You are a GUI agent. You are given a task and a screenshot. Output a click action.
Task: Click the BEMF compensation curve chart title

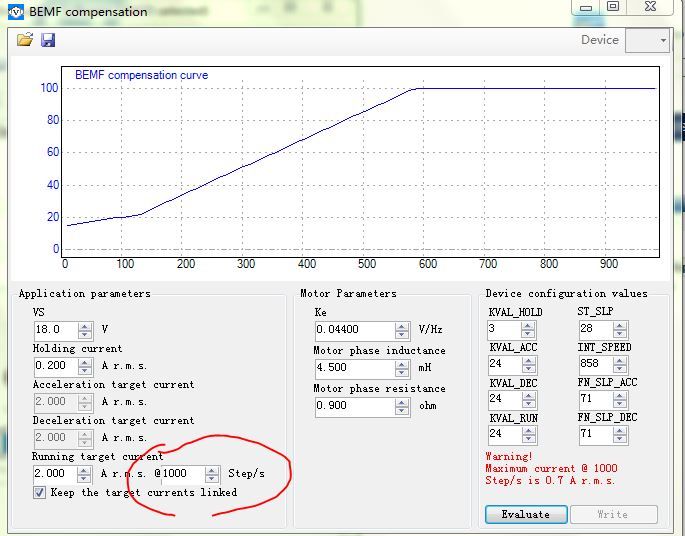tap(142, 75)
